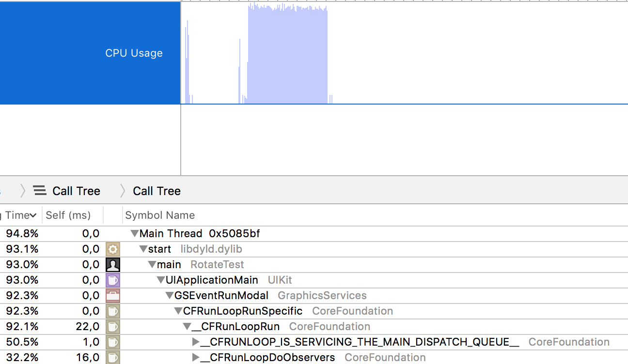Click the 22,0 self time value
The image size is (628, 364).
coord(88,327)
